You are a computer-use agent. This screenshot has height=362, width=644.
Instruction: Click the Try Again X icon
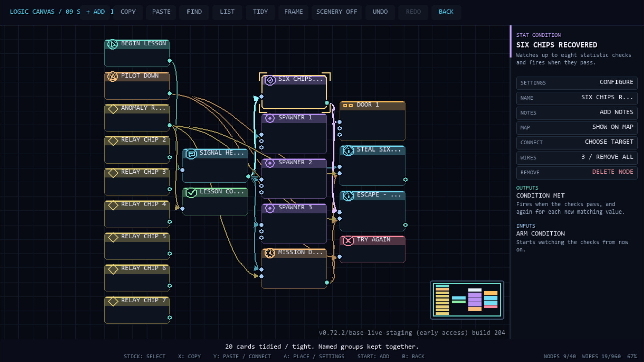coord(348,241)
